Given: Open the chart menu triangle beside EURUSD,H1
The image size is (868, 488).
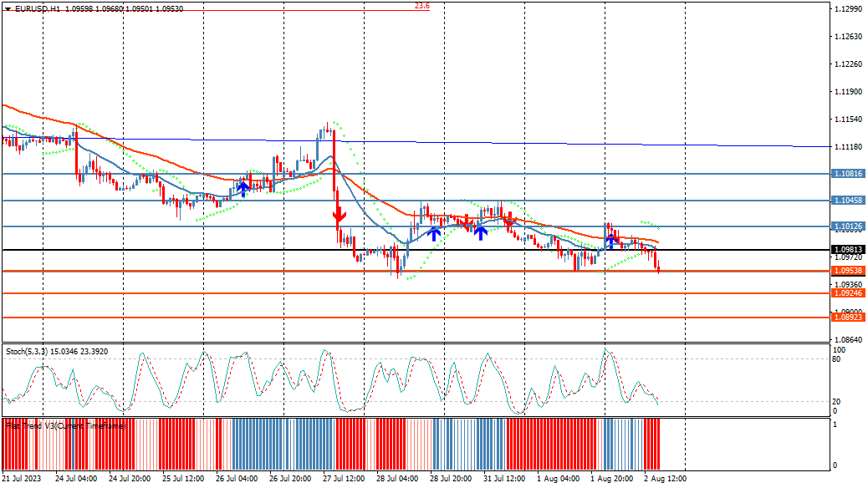Looking at the screenshot, I should (x=8, y=9).
